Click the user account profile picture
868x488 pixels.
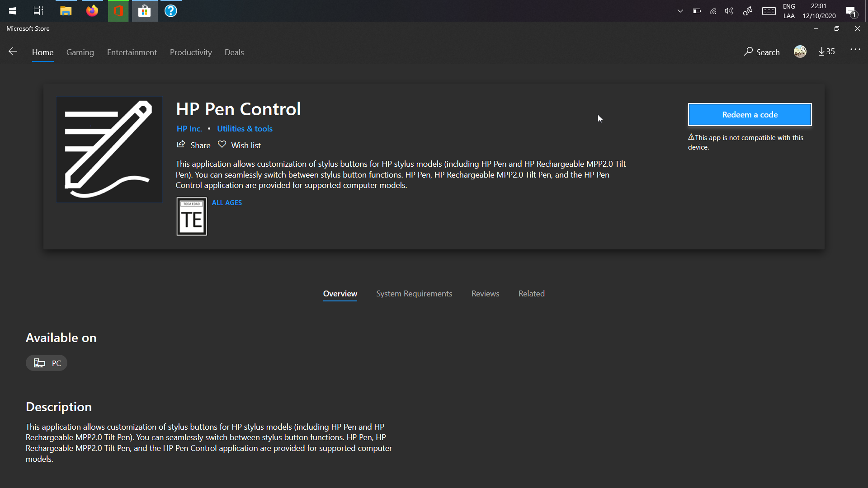pyautogui.click(x=800, y=52)
